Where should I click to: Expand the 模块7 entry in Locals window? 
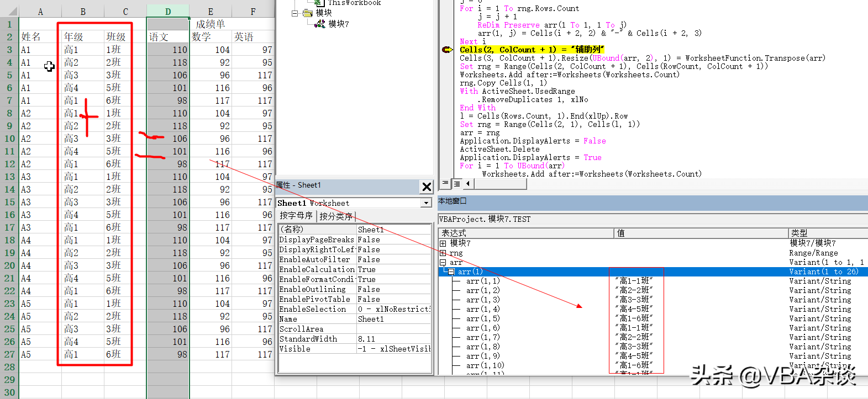[443, 243]
